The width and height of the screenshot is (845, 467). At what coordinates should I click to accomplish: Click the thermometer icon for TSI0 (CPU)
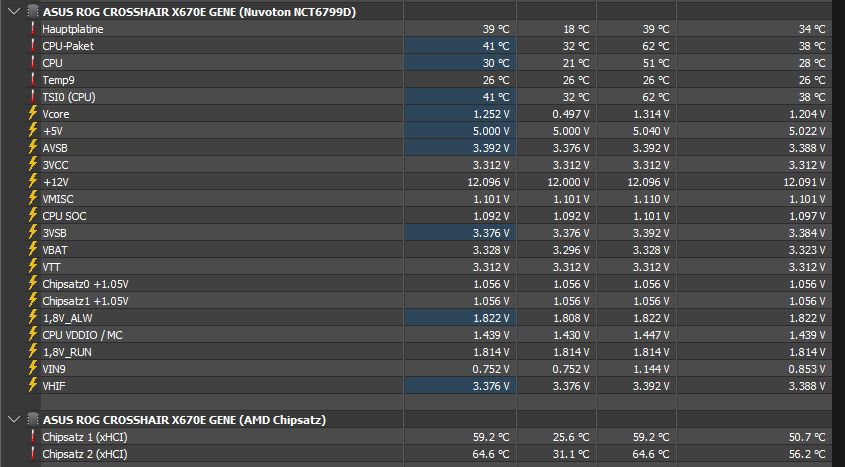[x=33, y=97]
